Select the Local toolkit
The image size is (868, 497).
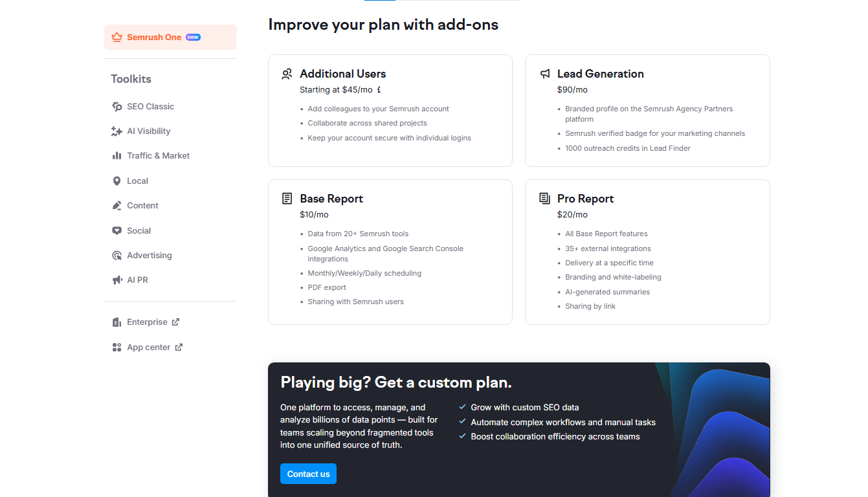(x=137, y=181)
